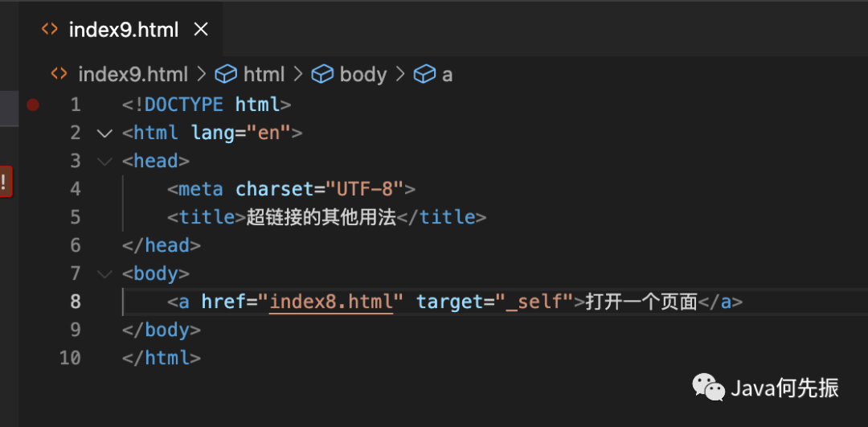The image size is (868, 427).
Task: Click the body breadcrumb cube icon
Action: point(322,75)
